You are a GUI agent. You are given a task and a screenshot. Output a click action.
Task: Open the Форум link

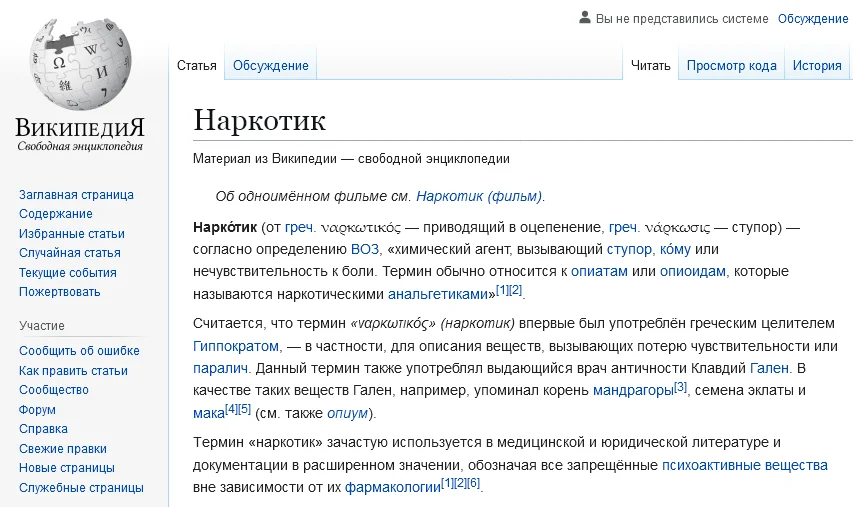pos(38,410)
